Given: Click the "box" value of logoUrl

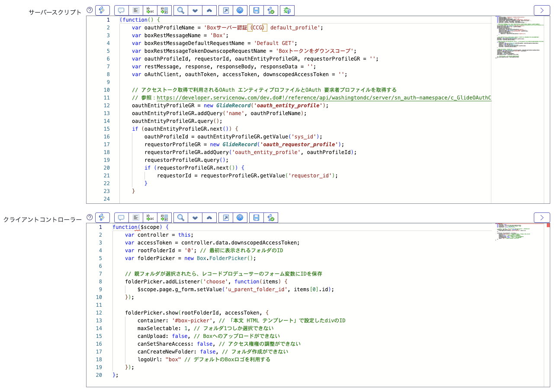Looking at the screenshot, I should pyautogui.click(x=173, y=360).
